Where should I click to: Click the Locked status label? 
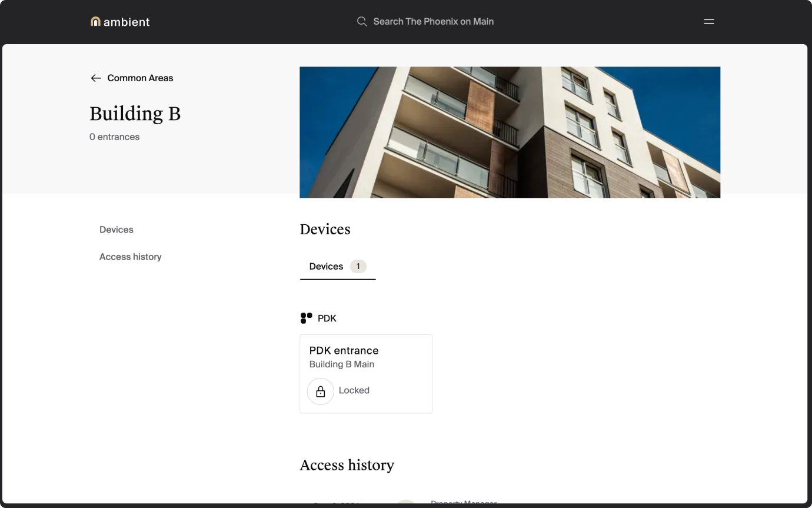click(x=354, y=391)
